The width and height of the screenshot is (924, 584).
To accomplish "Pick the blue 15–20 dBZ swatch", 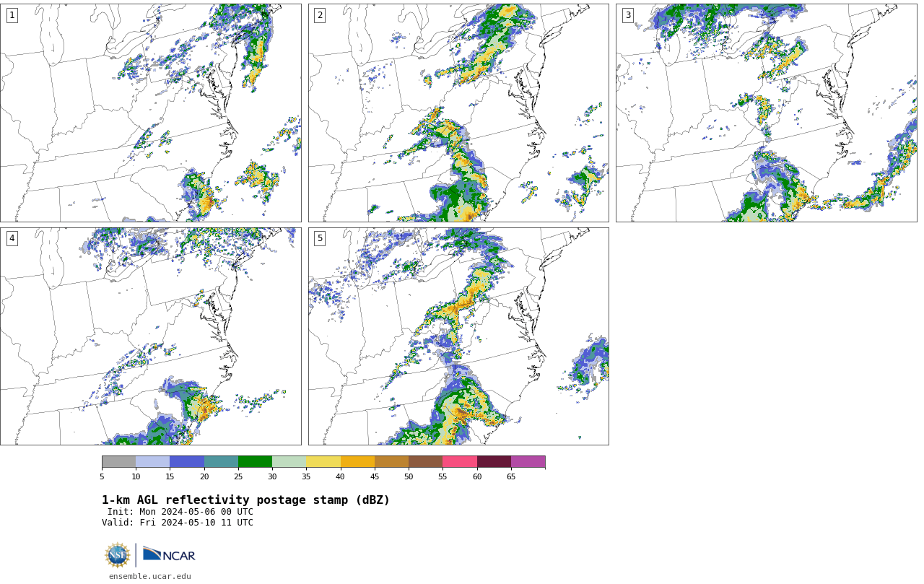I will [x=187, y=462].
